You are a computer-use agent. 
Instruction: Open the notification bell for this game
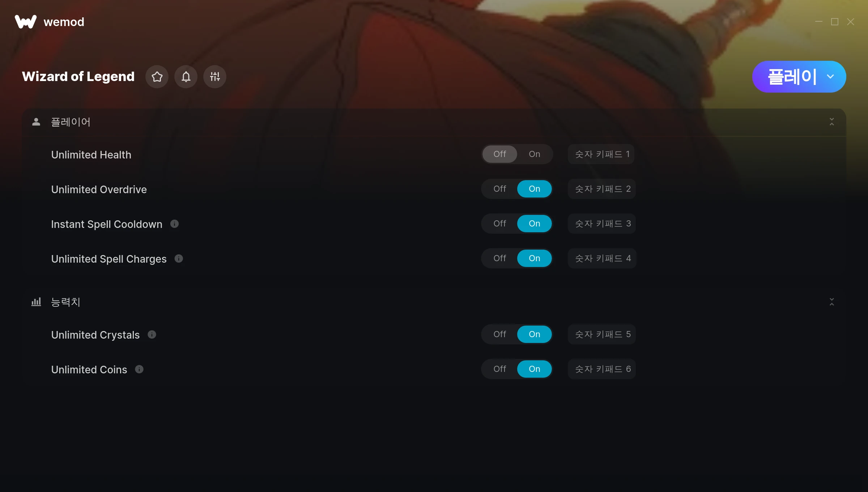186,77
